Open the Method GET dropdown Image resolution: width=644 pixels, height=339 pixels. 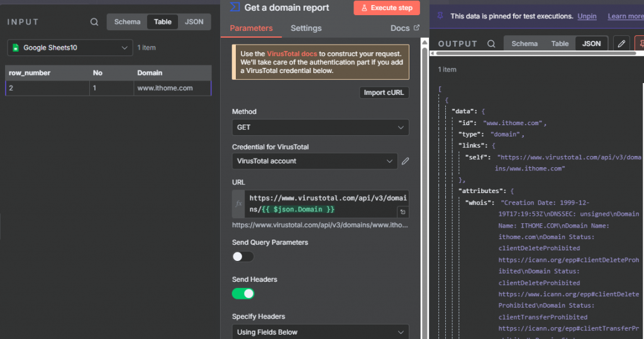pos(320,128)
